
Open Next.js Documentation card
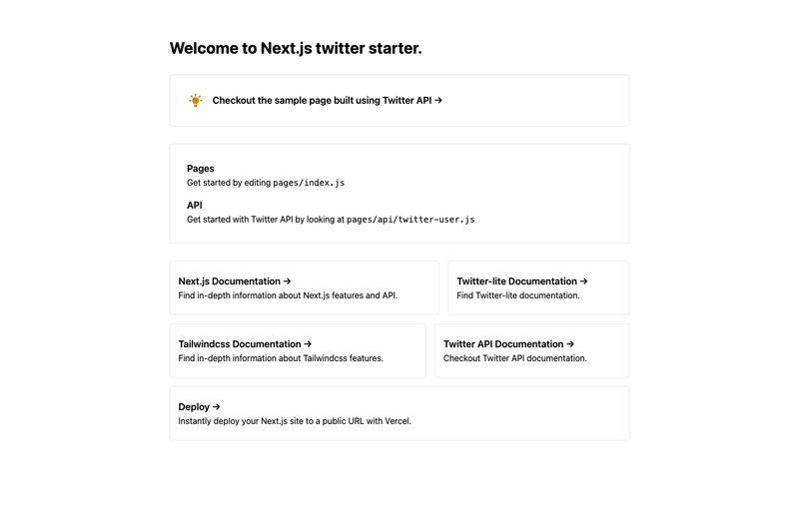tap(305, 288)
